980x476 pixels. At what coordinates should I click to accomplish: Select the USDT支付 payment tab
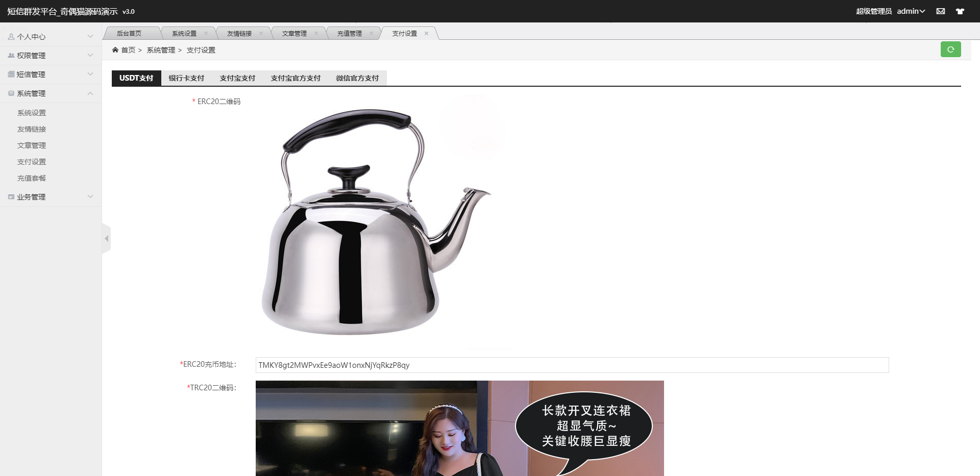click(x=136, y=78)
